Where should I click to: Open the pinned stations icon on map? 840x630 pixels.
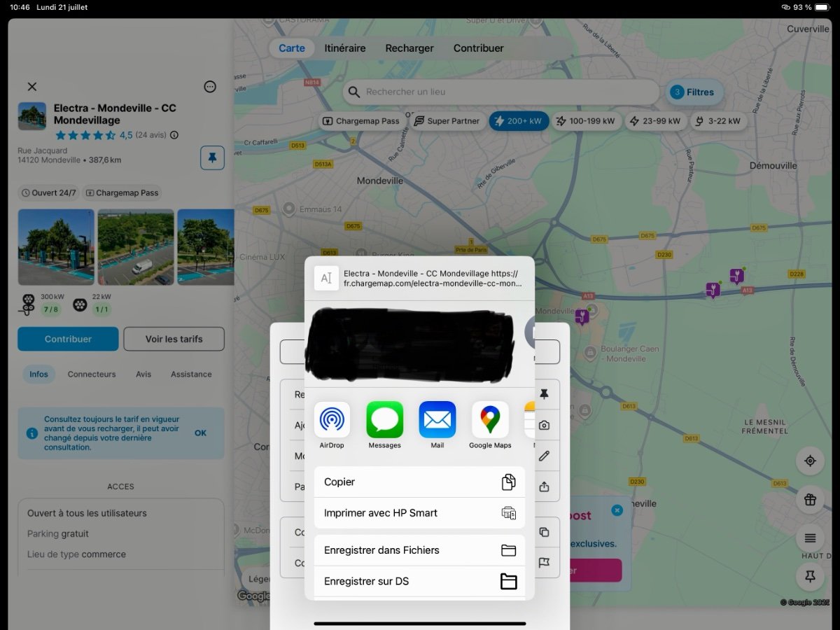coord(810,576)
